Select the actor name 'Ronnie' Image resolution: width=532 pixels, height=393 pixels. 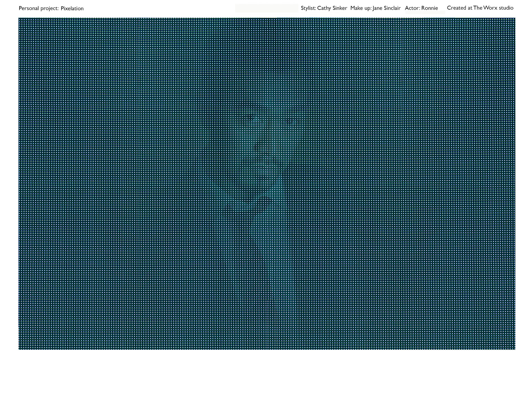click(429, 8)
